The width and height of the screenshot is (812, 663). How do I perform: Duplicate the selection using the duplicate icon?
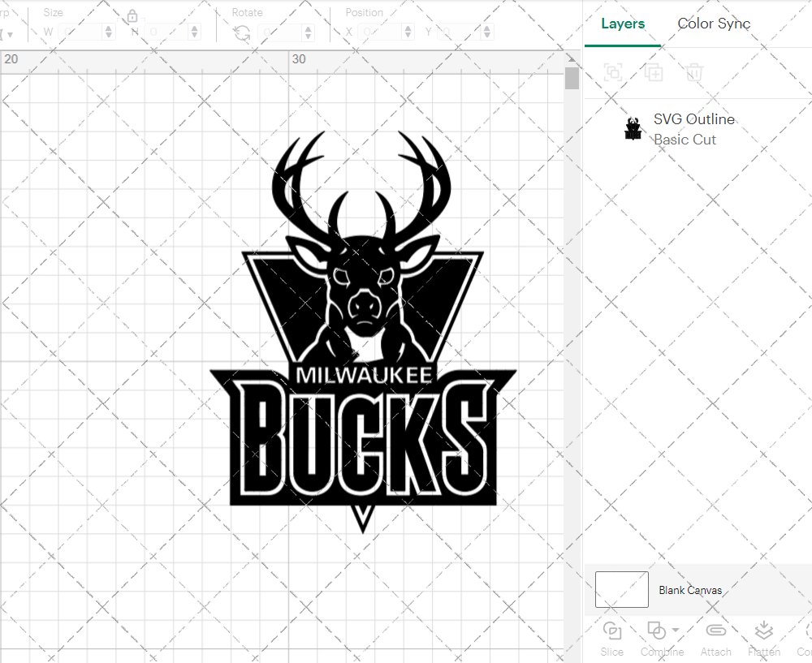[x=654, y=72]
